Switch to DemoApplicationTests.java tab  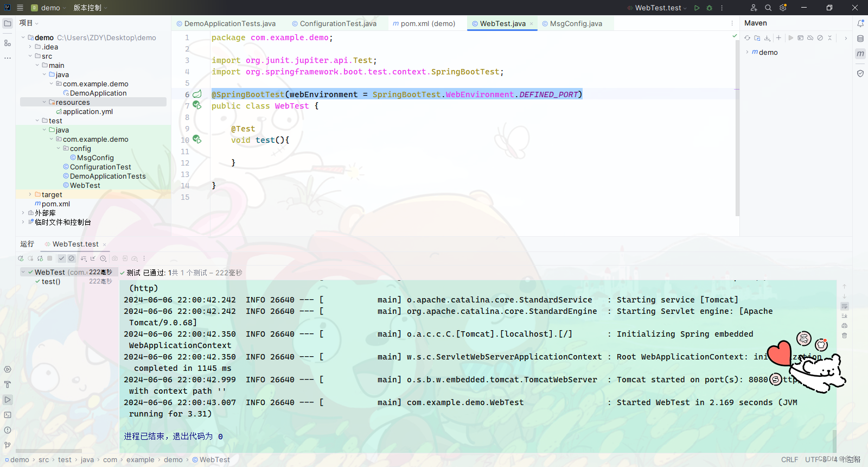point(226,23)
